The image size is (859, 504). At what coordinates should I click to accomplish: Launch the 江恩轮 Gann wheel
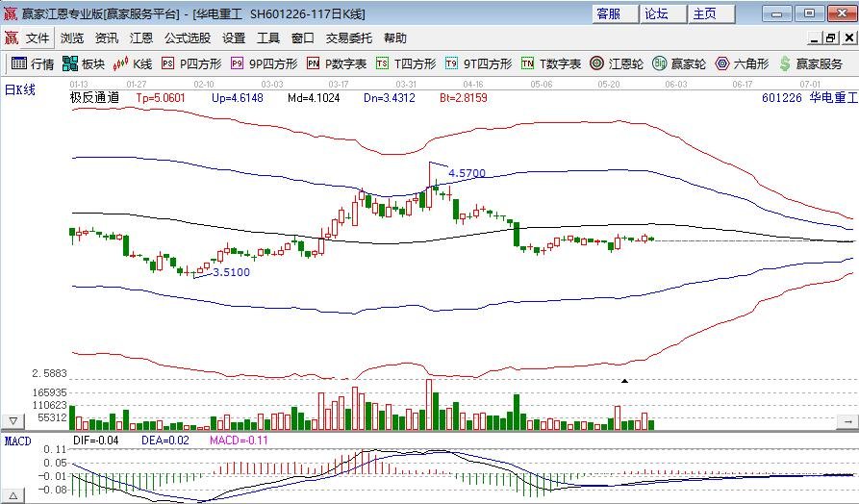coord(617,64)
